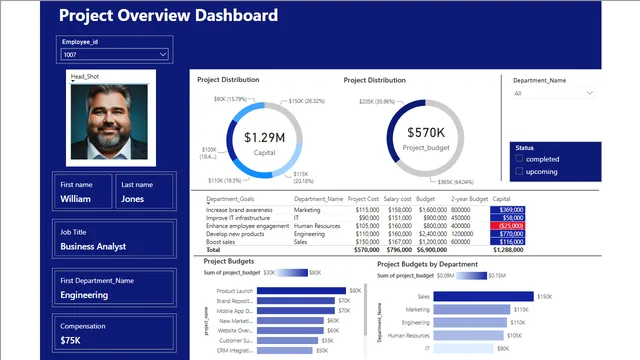
Task: Click the IT department bar
Action: pyautogui.click(x=464, y=349)
